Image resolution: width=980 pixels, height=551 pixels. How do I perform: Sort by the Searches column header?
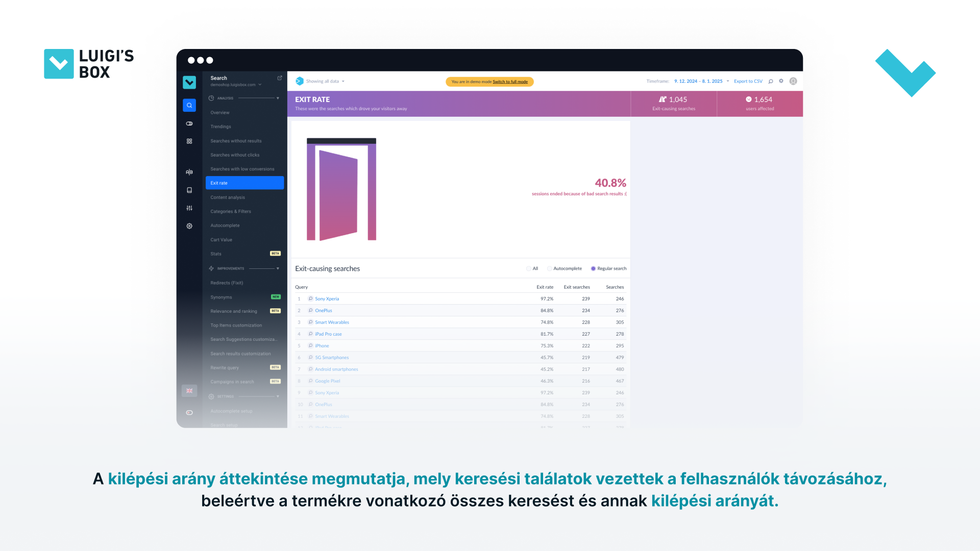pyautogui.click(x=615, y=287)
